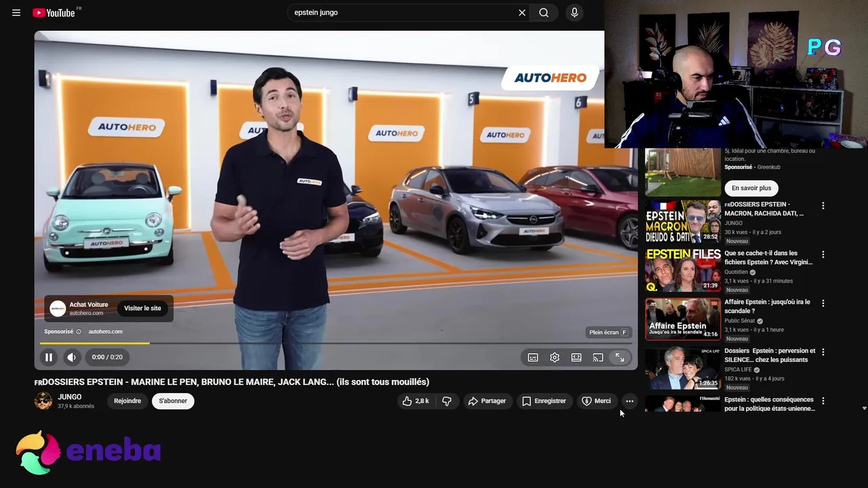This screenshot has height=488, width=868.
Task: Open Affaire Epstein Public Sénat thumbnail
Action: click(x=683, y=319)
